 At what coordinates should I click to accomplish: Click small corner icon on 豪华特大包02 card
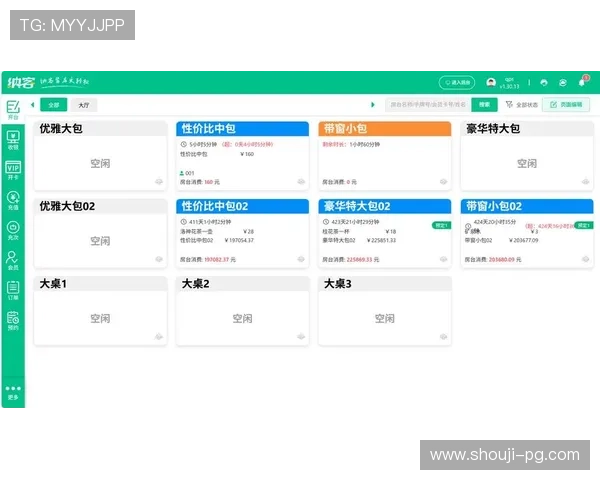[443, 259]
